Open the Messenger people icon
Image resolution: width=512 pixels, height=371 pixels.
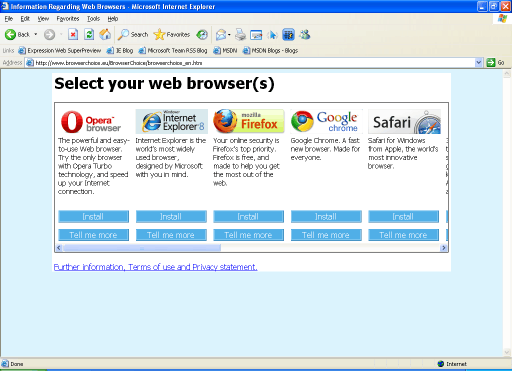click(x=304, y=34)
